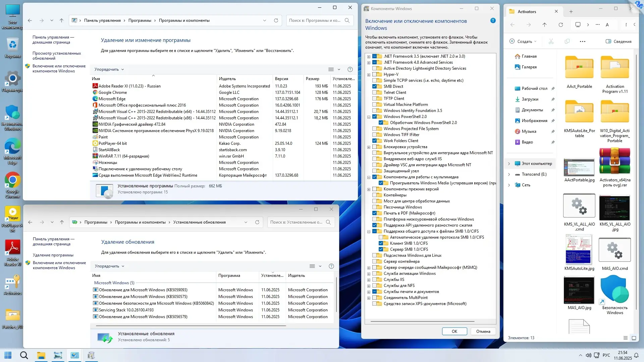The height and width of the screenshot is (362, 644).
Task: Uncheck the SMB Direct component
Action: pyautogui.click(x=375, y=86)
